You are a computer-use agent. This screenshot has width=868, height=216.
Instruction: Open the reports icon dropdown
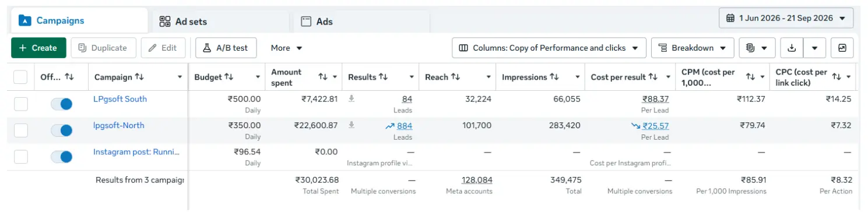(757, 48)
